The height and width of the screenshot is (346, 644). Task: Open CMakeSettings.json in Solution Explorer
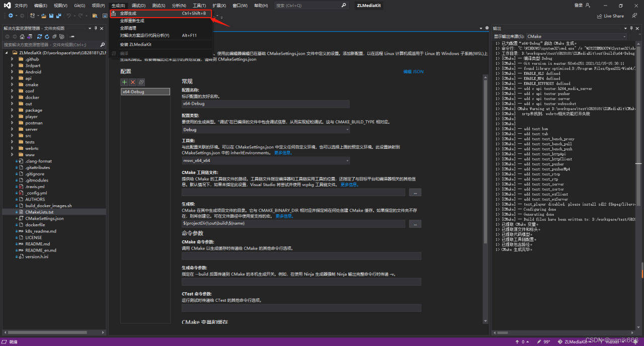(x=44, y=219)
